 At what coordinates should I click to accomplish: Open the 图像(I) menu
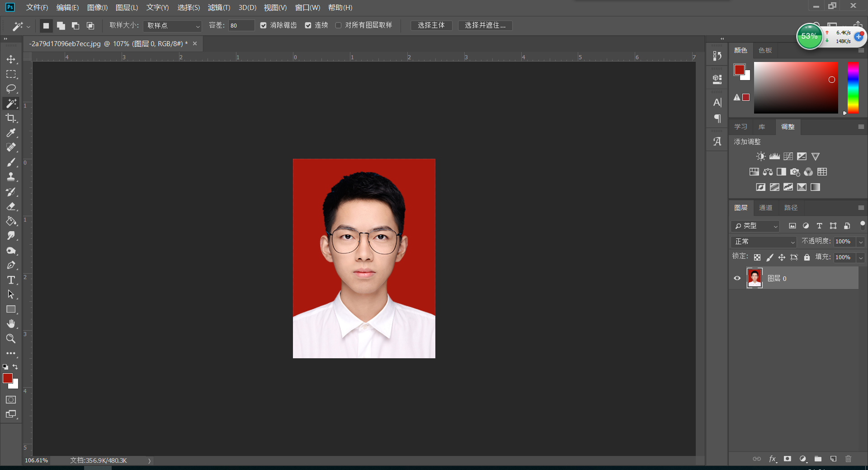(98, 8)
